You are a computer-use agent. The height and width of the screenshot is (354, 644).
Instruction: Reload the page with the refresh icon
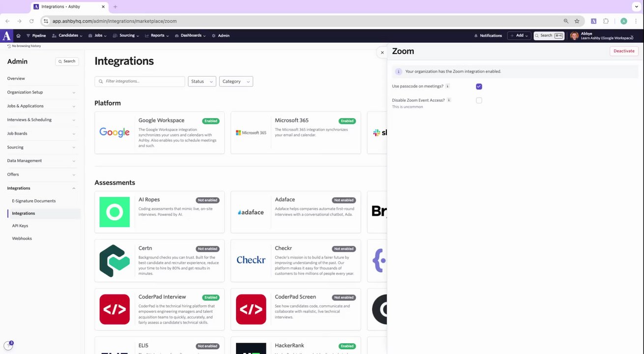pos(31,21)
